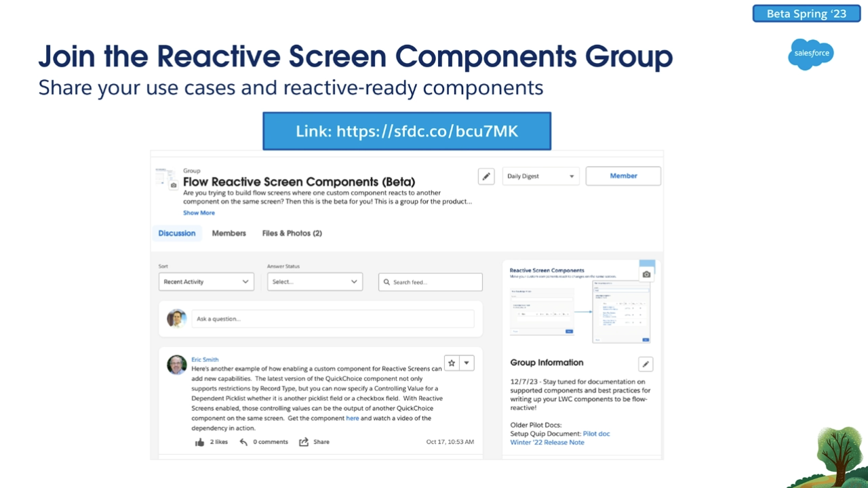Click the user avatar beside Ask a question
Viewport: 868px width, 488px height.
click(x=177, y=319)
